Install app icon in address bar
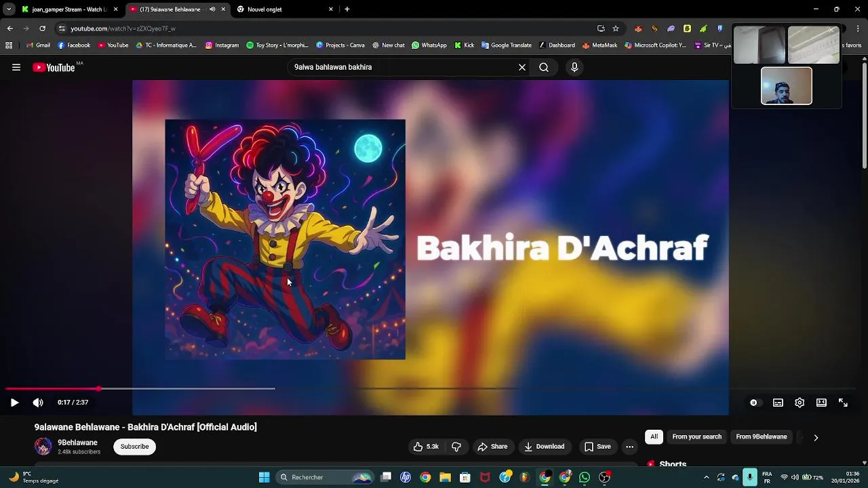 (x=601, y=28)
